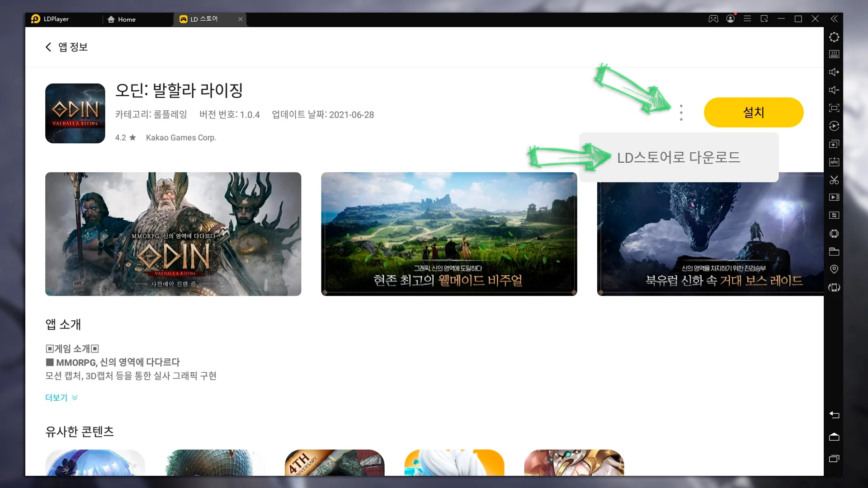The image size is (868, 488).
Task: Decrease volume using sidebar speaker minus
Action: 834,90
